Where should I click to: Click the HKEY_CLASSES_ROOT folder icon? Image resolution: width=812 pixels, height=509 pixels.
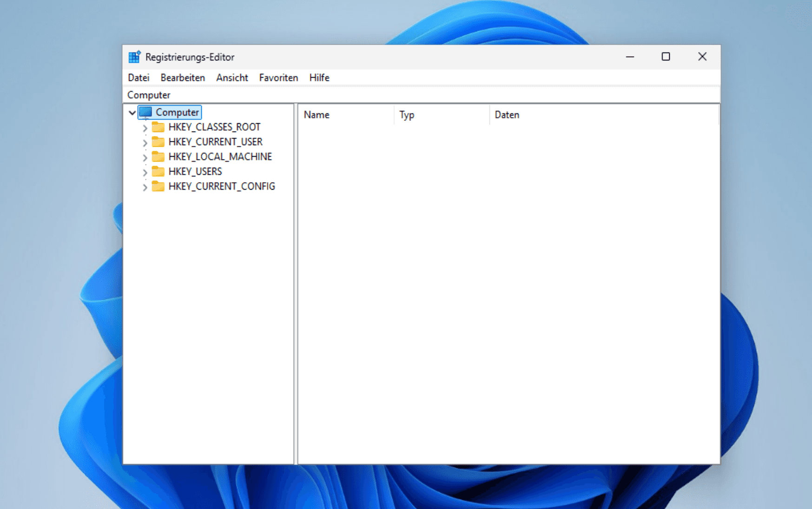pos(158,127)
